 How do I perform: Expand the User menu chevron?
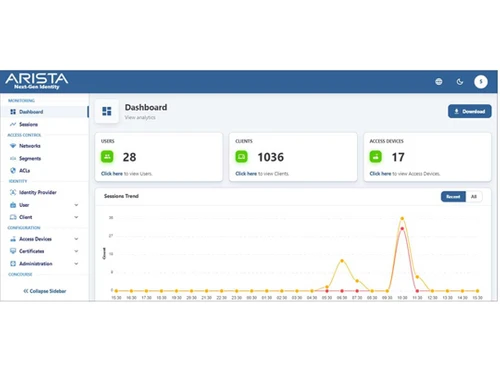click(76, 205)
